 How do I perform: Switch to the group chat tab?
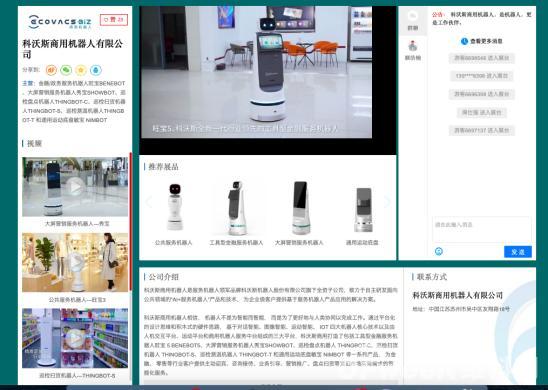(413, 21)
